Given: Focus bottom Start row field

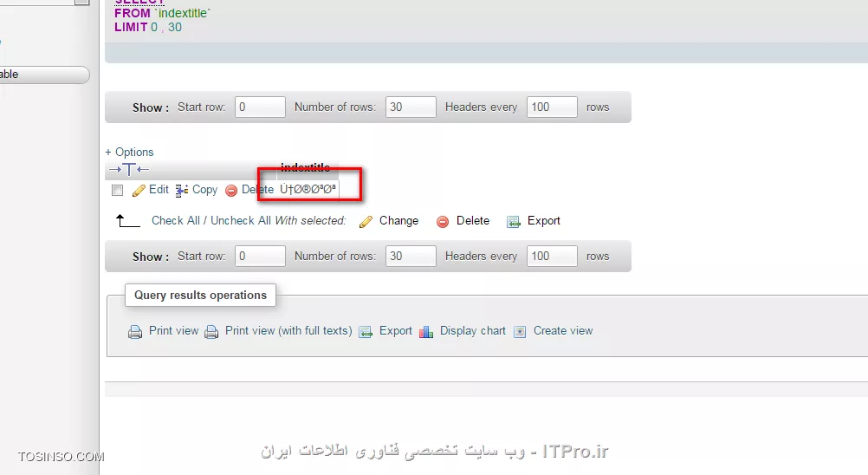Looking at the screenshot, I should point(260,256).
